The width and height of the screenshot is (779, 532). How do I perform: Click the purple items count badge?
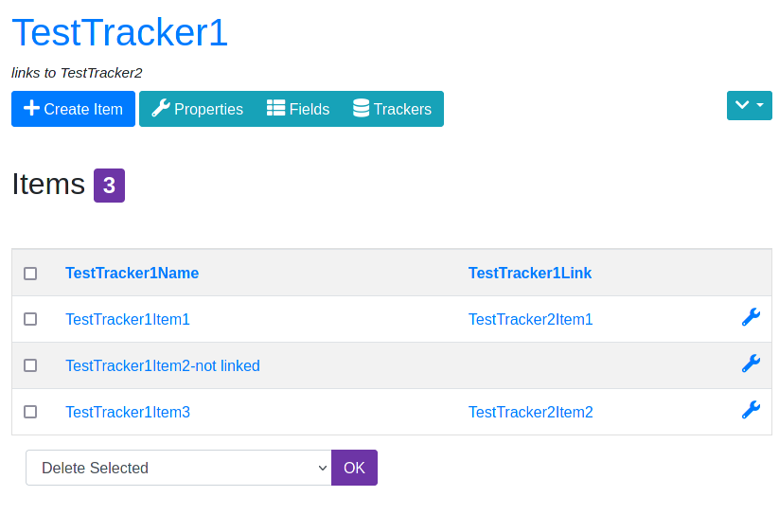click(109, 186)
